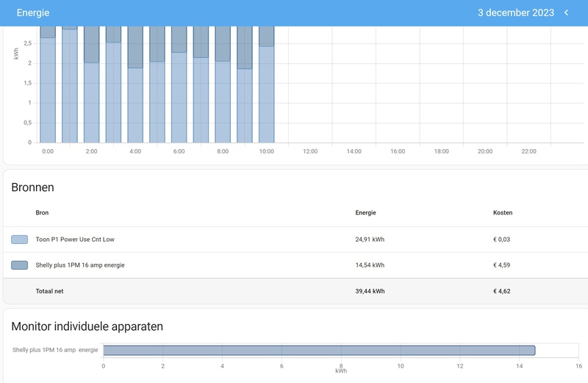Click the € 4,62 total cost value

pyautogui.click(x=502, y=291)
